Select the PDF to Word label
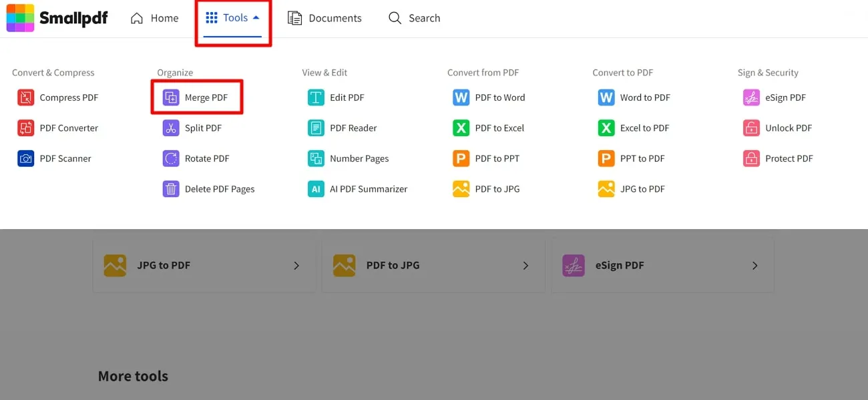This screenshot has height=400, width=868. click(x=500, y=97)
